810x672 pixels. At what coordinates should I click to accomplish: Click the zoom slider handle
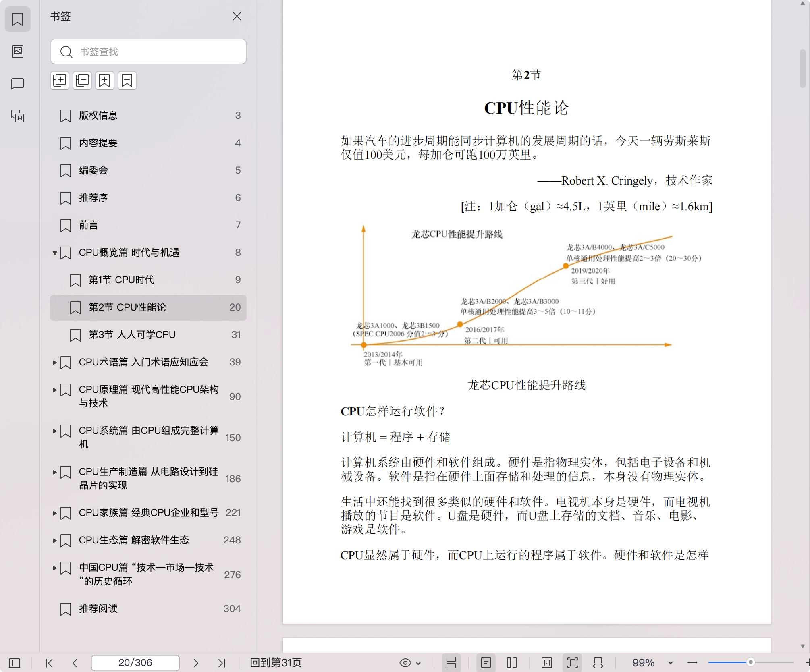click(750, 662)
